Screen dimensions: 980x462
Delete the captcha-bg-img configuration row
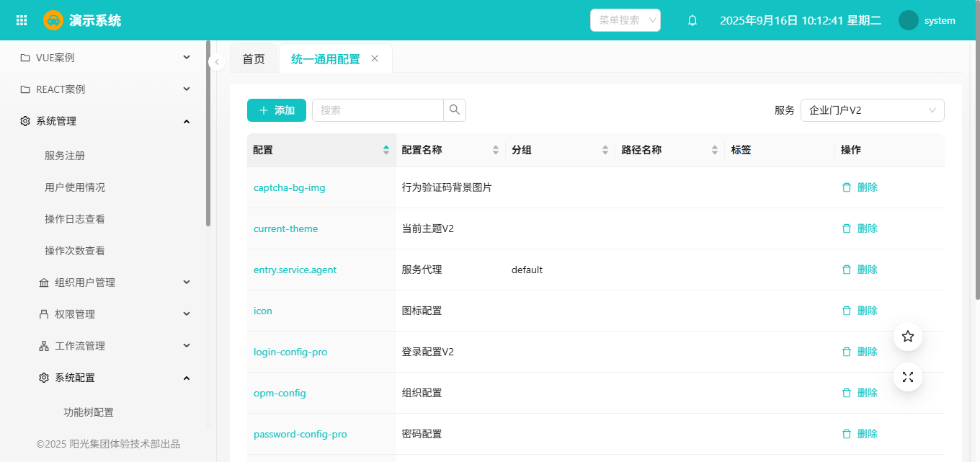coord(860,187)
